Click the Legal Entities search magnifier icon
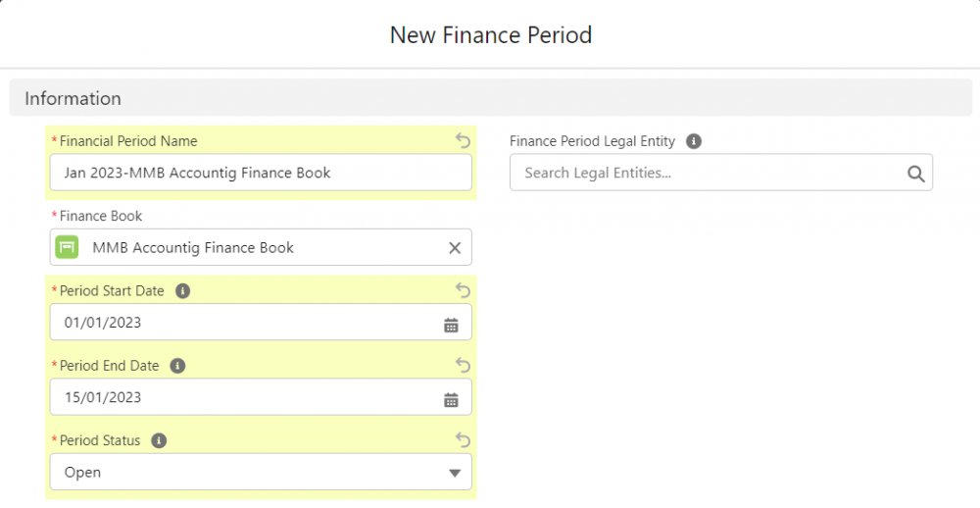980x508 pixels. pyautogui.click(x=915, y=174)
